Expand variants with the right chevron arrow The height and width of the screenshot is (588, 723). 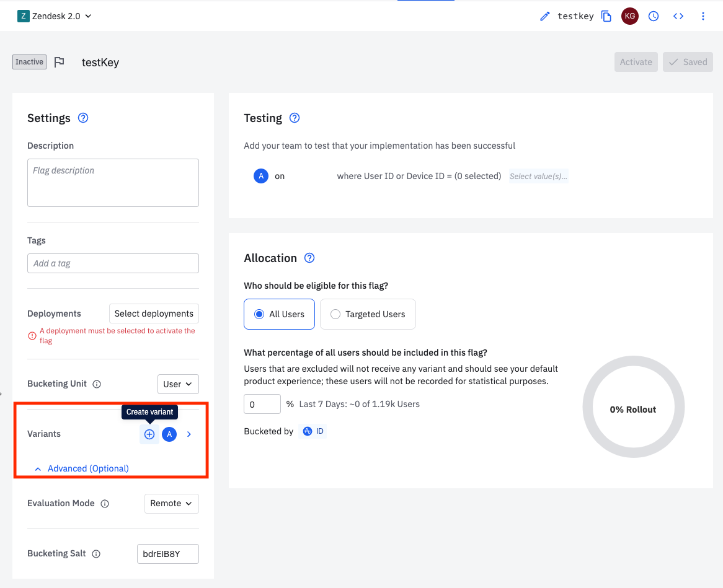(x=189, y=434)
